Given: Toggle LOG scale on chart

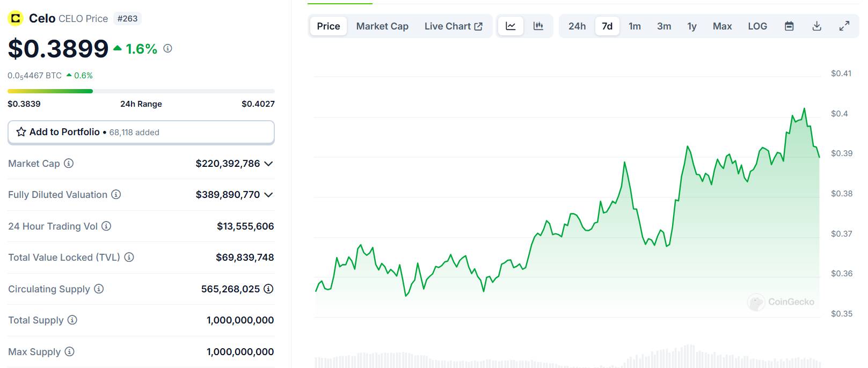Looking at the screenshot, I should pyautogui.click(x=757, y=26).
